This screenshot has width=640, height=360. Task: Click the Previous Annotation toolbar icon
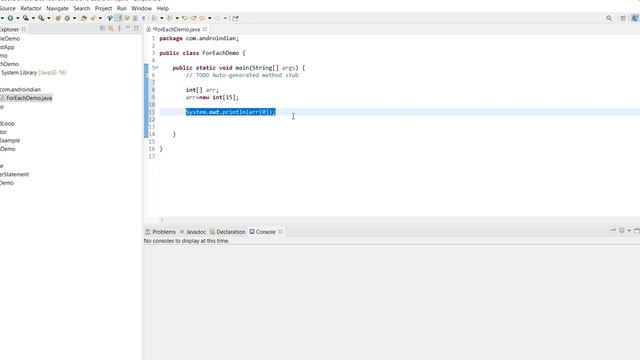pos(169,18)
